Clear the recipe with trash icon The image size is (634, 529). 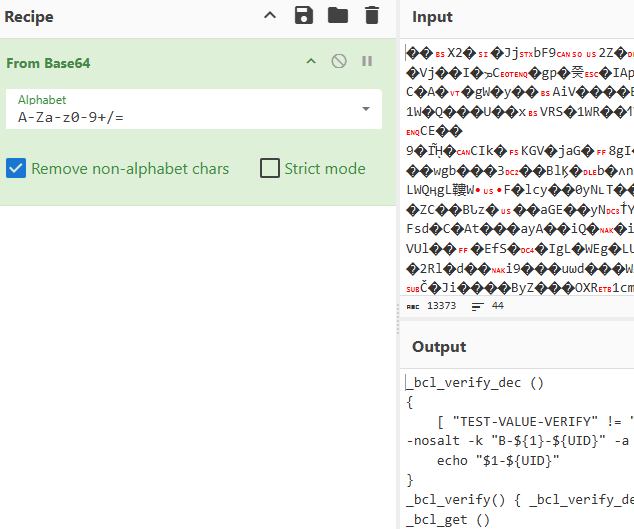[x=372, y=15]
